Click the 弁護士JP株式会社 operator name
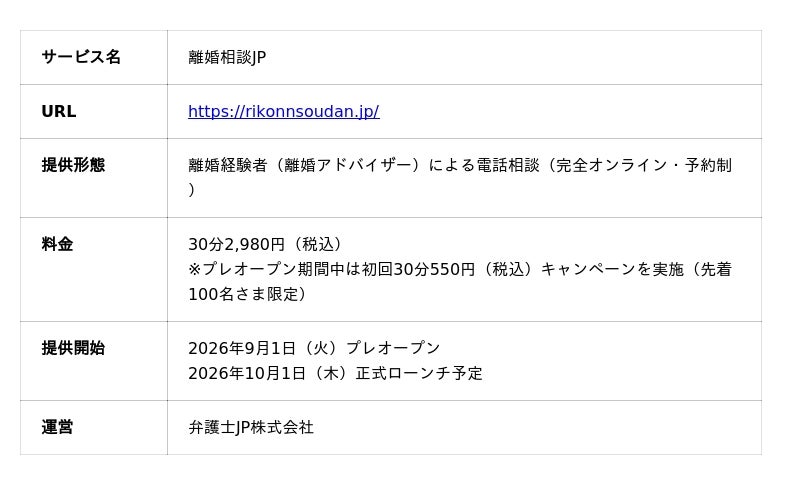Viewport: 800px width, 485px height. point(251,427)
